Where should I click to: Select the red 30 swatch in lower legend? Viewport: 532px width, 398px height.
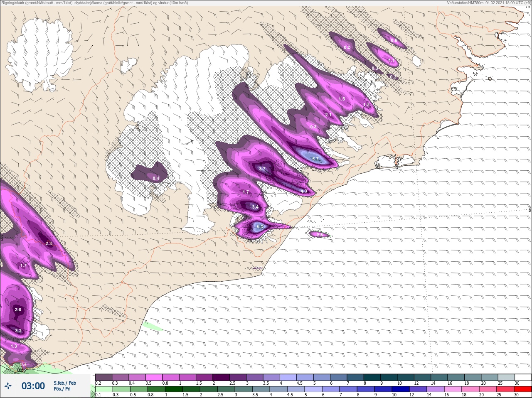point(522,389)
